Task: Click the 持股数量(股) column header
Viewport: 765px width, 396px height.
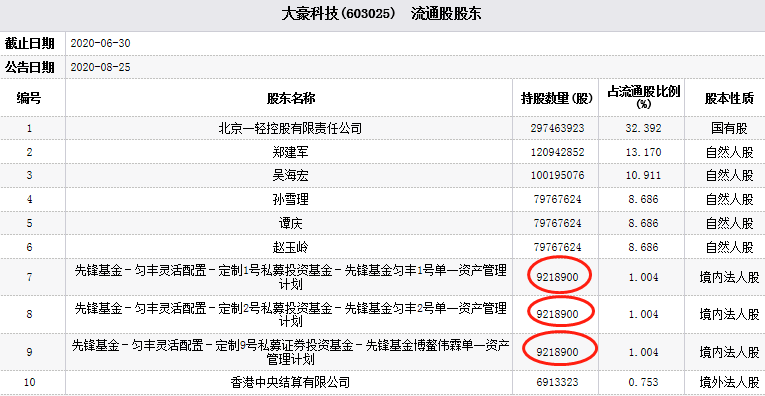Action: tap(557, 99)
